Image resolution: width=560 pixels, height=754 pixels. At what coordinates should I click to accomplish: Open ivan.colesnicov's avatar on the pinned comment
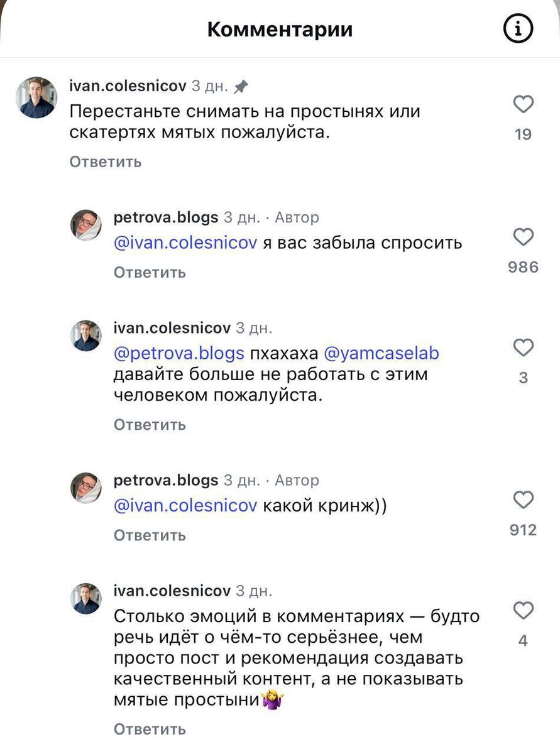pos(36,98)
